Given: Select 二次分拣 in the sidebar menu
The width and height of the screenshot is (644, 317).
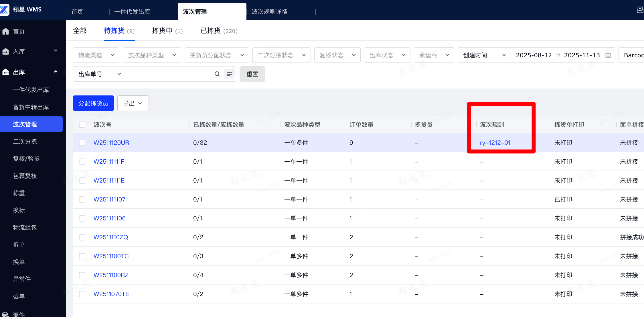Looking at the screenshot, I should point(25,142).
